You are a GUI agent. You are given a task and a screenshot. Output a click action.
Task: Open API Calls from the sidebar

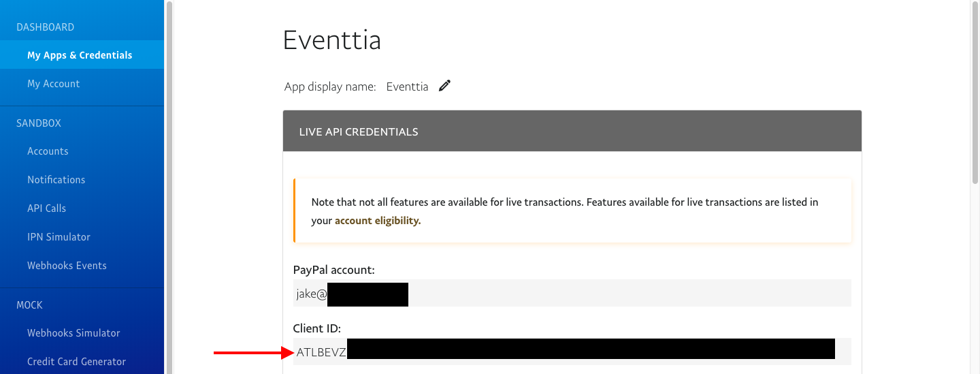[46, 208]
